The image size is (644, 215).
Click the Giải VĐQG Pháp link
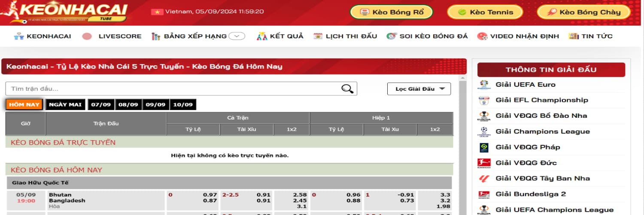[x=528, y=147]
